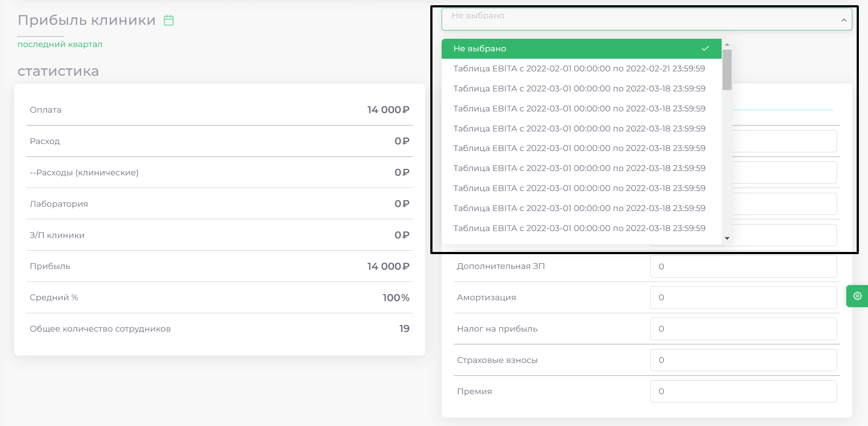Screen dimensions: 868x426
Task: Open the calendar icon beside Прибыль клиники
Action: coord(169,20)
